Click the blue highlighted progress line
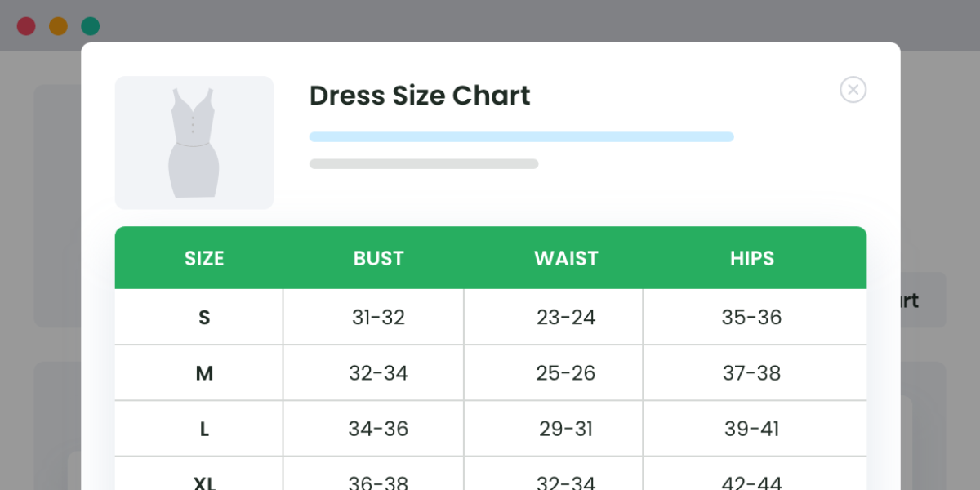This screenshot has height=490, width=980. (521, 136)
